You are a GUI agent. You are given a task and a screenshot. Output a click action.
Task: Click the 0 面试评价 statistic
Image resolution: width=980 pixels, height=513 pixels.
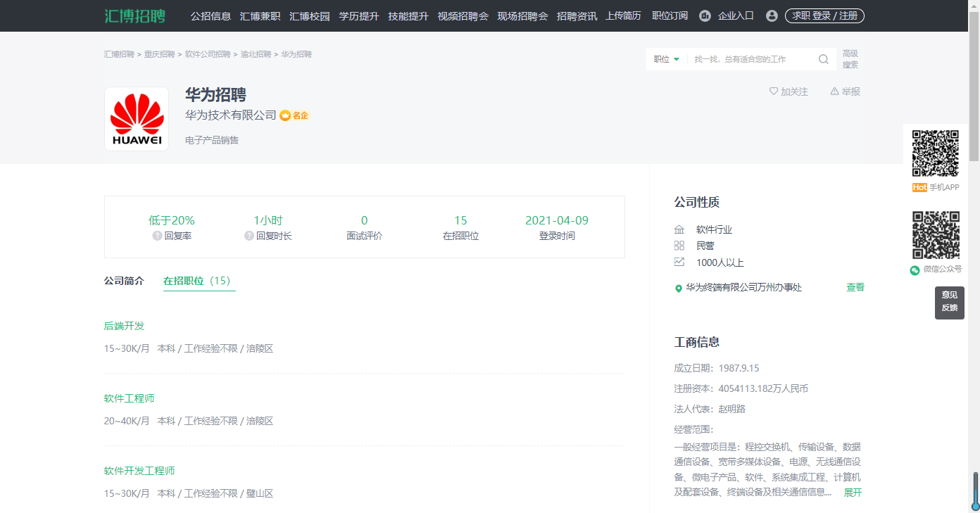pos(364,228)
